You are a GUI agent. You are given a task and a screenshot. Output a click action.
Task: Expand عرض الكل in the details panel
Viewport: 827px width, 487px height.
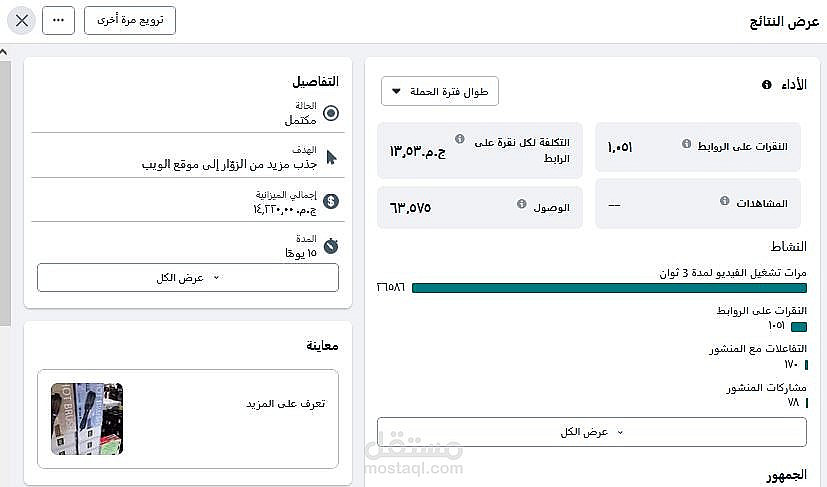(x=188, y=278)
